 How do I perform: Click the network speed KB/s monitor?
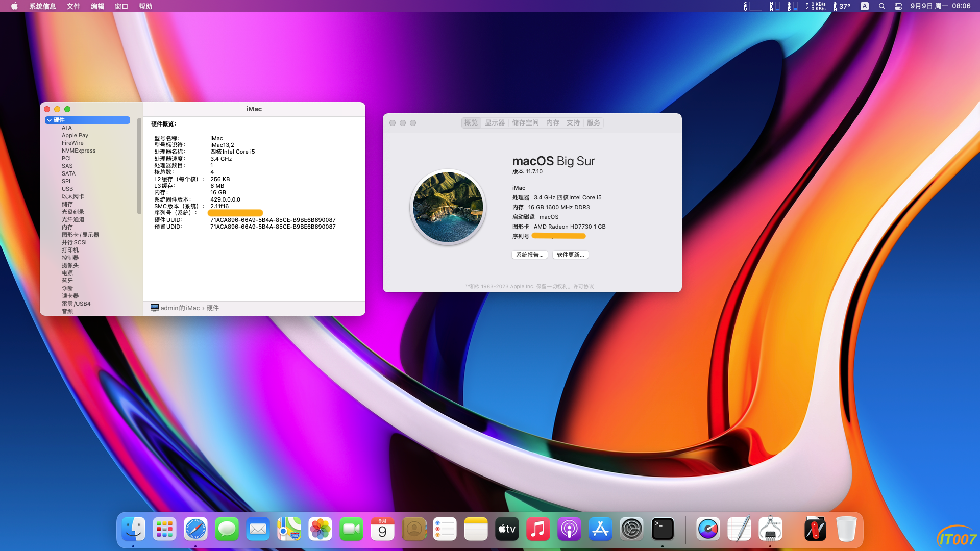click(x=816, y=6)
